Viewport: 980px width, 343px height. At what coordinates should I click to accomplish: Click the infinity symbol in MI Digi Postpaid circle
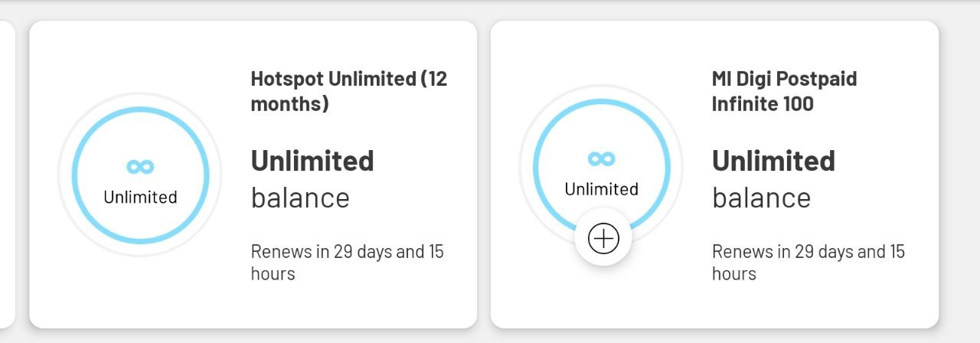pyautogui.click(x=602, y=158)
